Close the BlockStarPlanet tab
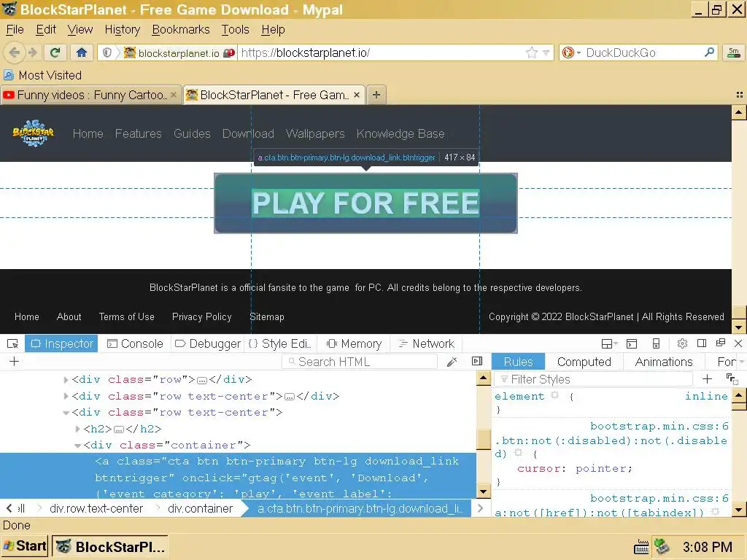 coord(356,95)
